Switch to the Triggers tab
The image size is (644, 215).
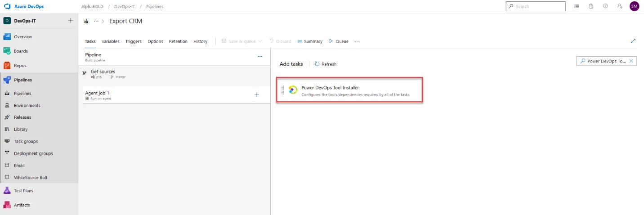133,41
